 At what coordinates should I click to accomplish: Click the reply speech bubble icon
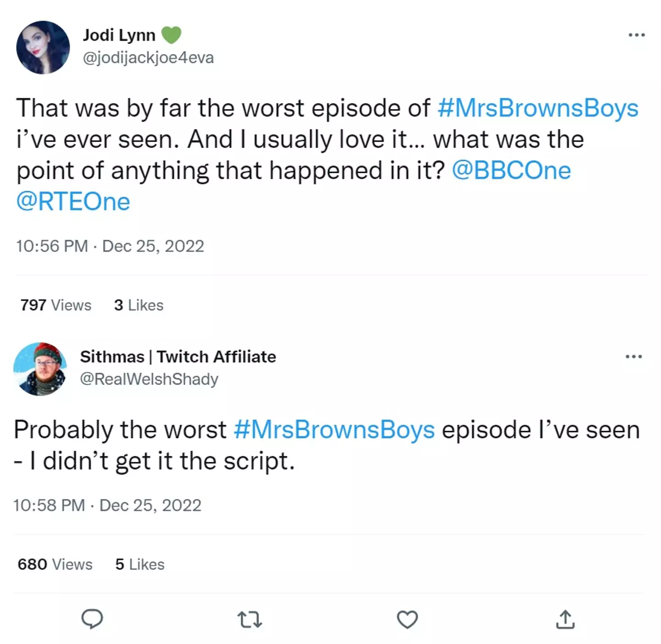(92, 619)
